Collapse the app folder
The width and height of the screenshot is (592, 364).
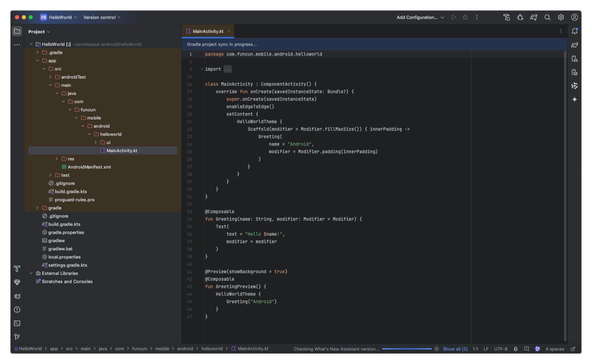37,61
